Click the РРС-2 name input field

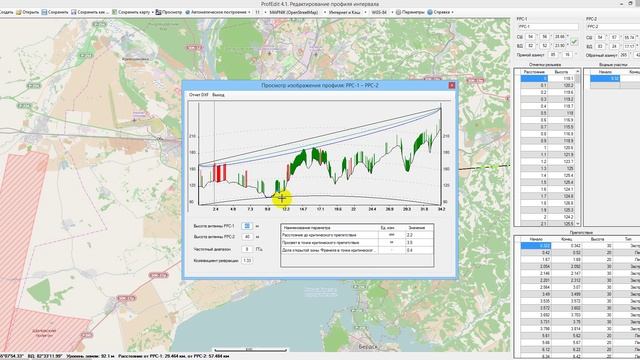coord(613,27)
